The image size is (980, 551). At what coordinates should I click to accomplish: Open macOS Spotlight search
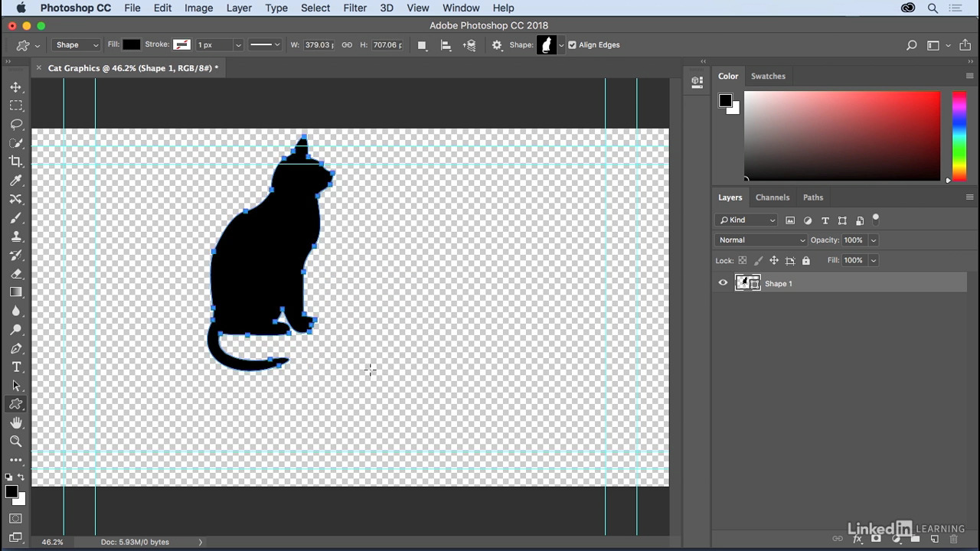pos(933,8)
